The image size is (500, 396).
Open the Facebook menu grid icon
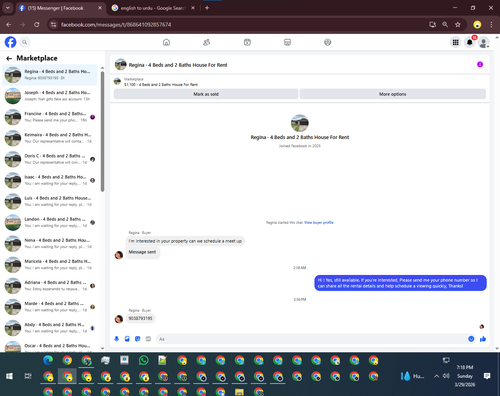455,42
